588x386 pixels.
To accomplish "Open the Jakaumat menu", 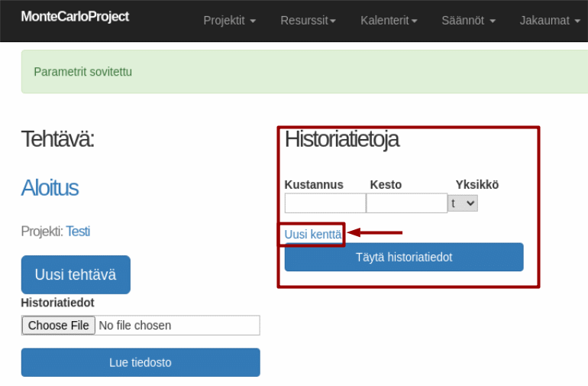I will pyautogui.click(x=550, y=21).
